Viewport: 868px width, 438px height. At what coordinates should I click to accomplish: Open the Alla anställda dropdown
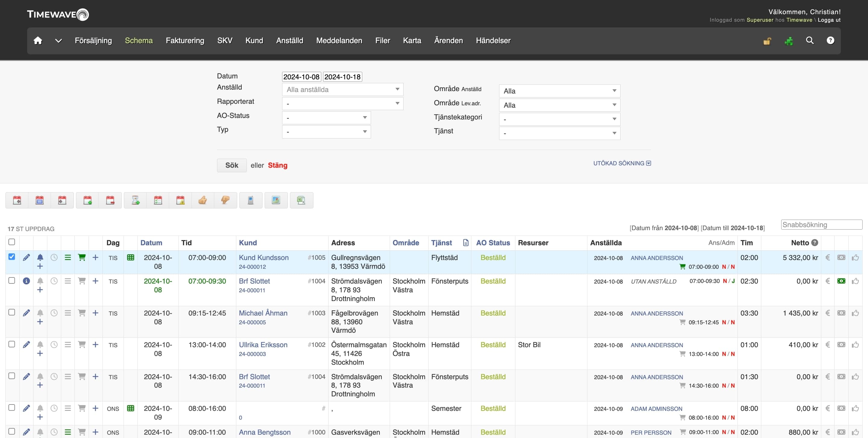point(342,90)
